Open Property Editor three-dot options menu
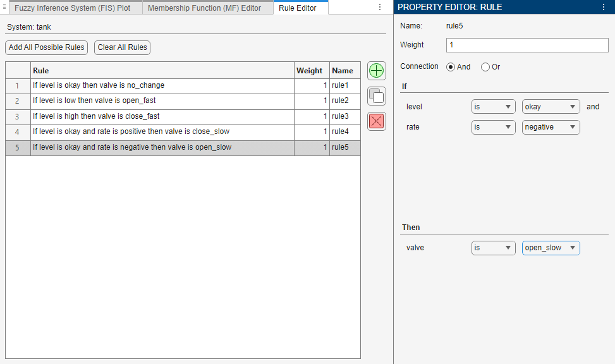Image resolution: width=615 pixels, height=364 pixels. 604,7
